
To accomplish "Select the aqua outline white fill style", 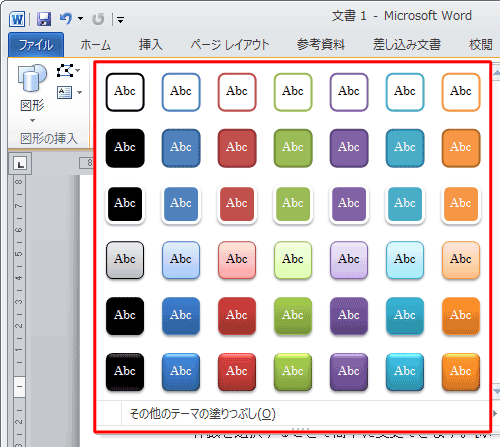I will coord(405,92).
